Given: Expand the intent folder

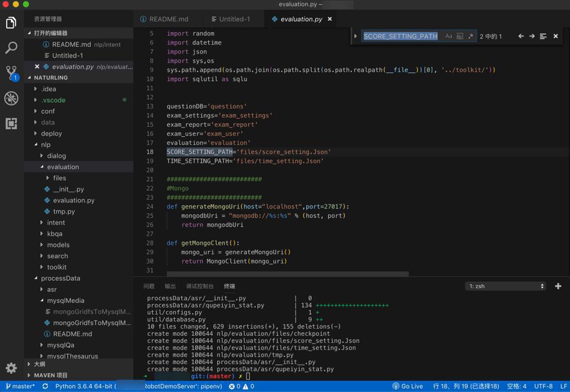Looking at the screenshot, I should [78, 222].
